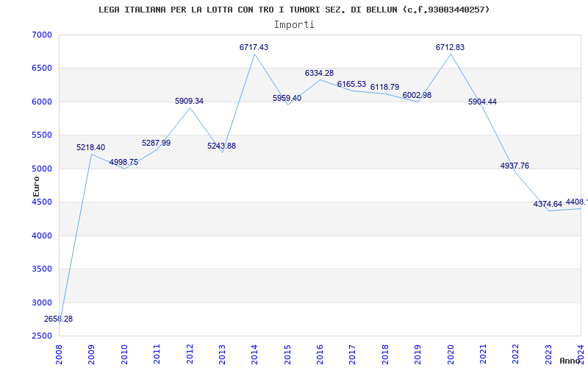588x368 pixels.
Task: Click the 2022 year axis label
Action: 516,354
